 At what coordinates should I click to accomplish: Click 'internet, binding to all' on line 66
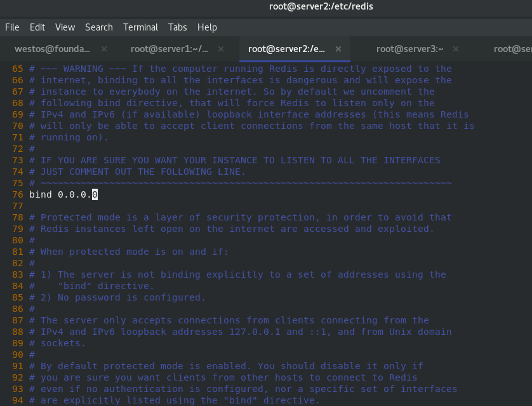click(109, 80)
